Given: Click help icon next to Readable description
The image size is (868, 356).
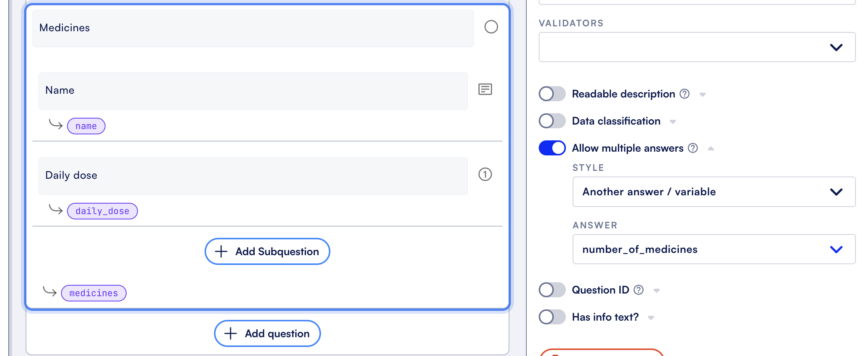Looking at the screenshot, I should (685, 94).
